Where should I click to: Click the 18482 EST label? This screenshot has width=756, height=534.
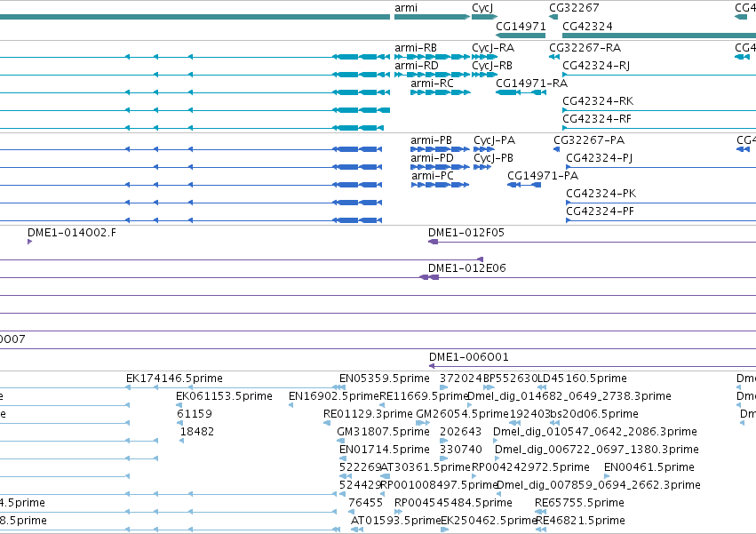(x=196, y=432)
